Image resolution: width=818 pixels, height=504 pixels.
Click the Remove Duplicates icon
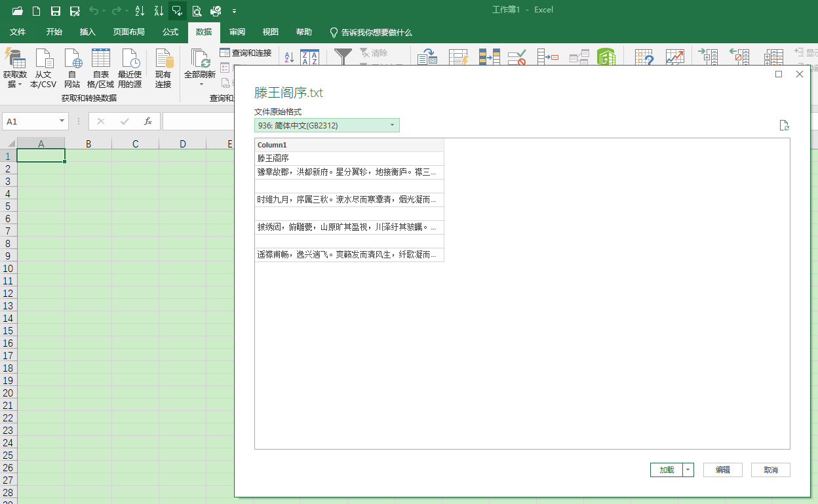490,57
